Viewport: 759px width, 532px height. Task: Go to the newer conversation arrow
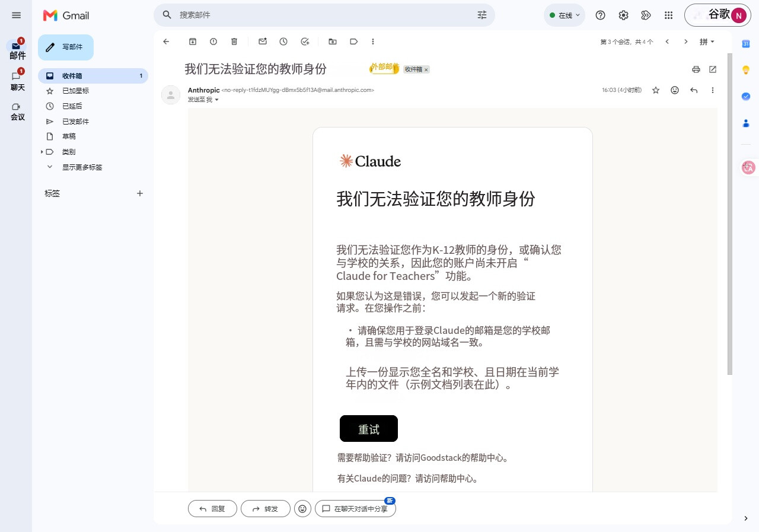pyautogui.click(x=667, y=42)
